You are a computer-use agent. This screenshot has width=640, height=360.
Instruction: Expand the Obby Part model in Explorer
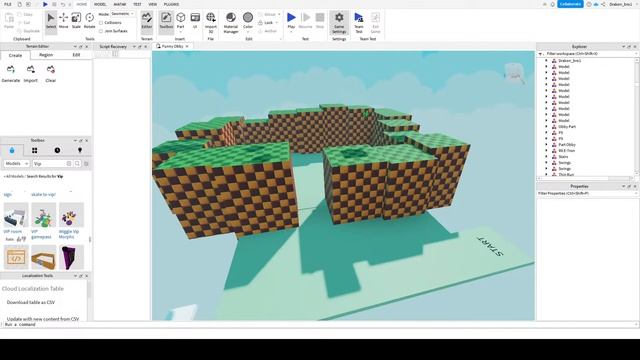point(547,127)
